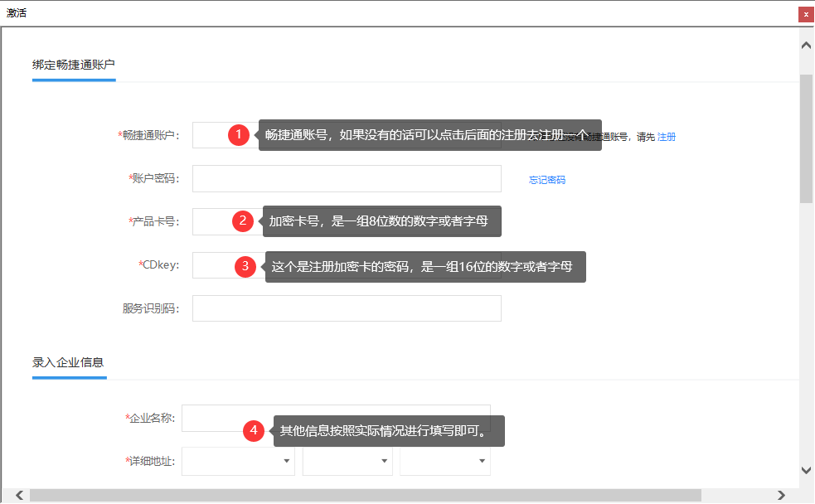Viewport: 815px width, 504px height.
Task: Click the red number 2 badge
Action: (241, 220)
